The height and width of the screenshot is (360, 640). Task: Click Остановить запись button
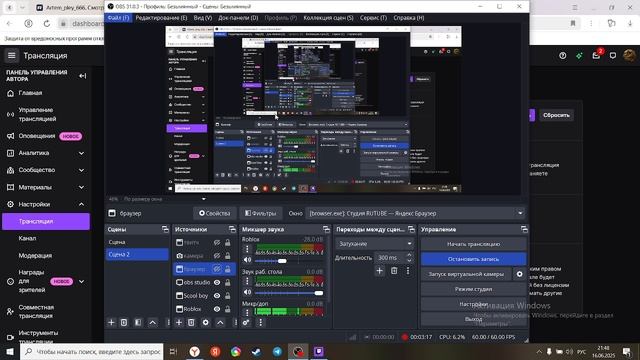point(473,259)
